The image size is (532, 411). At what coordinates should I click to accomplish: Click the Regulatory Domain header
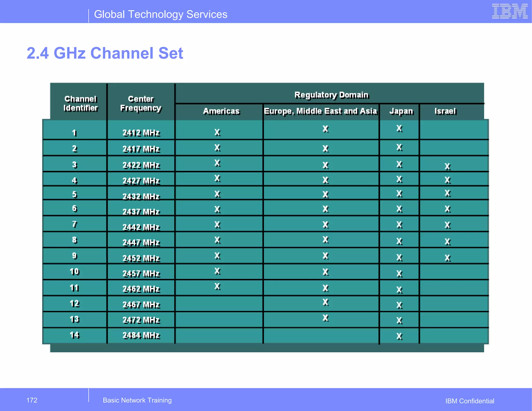(x=331, y=95)
